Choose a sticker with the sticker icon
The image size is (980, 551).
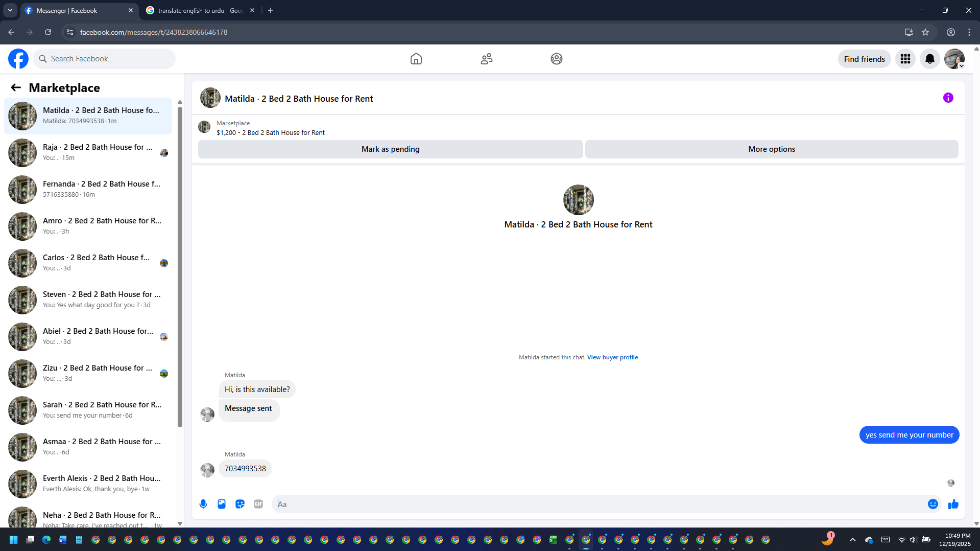[240, 504]
